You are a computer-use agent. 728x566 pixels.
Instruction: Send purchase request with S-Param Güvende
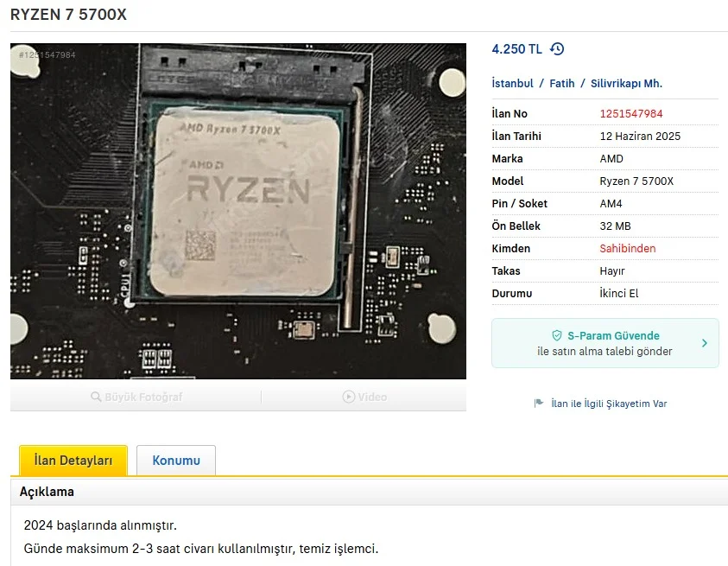coord(605,343)
